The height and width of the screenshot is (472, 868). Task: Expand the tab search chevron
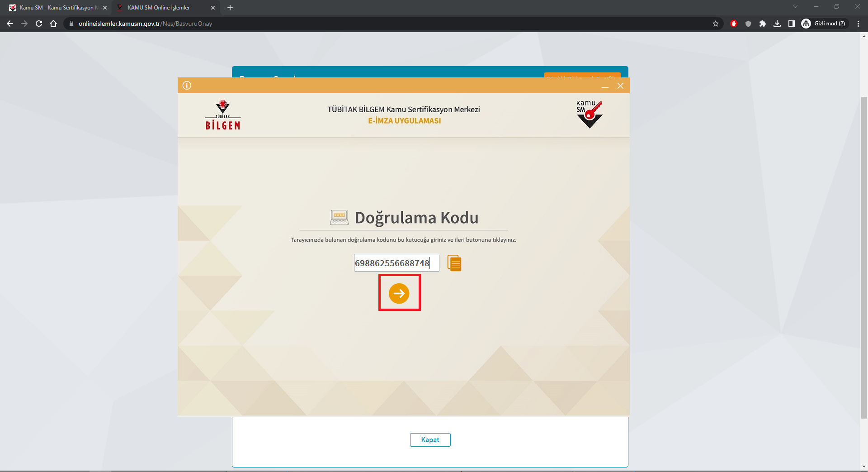pyautogui.click(x=795, y=7)
